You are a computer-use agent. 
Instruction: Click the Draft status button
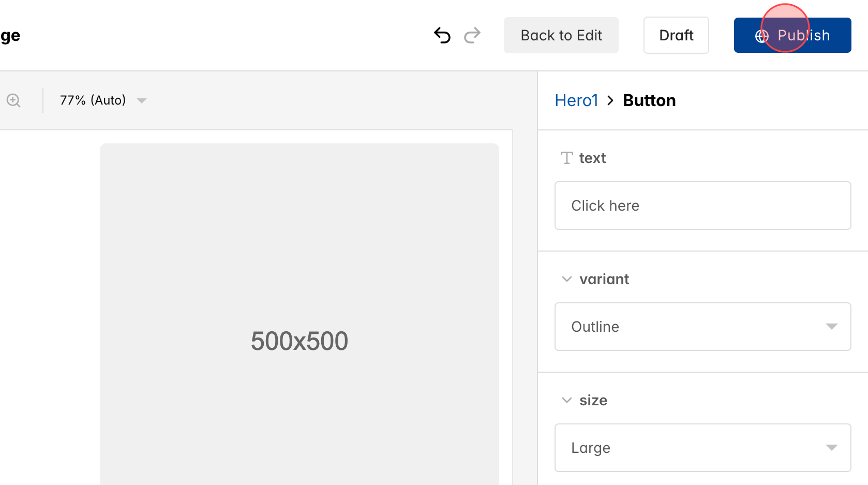tap(676, 35)
